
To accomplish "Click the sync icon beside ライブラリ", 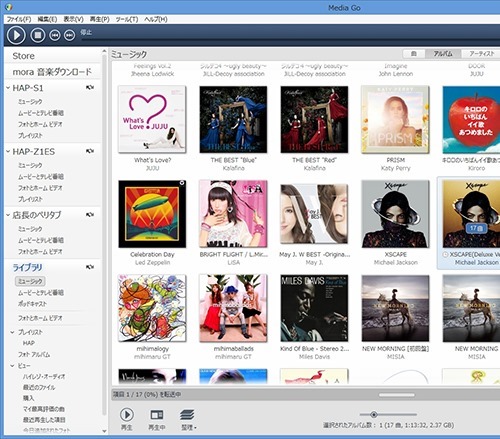I will coord(90,267).
